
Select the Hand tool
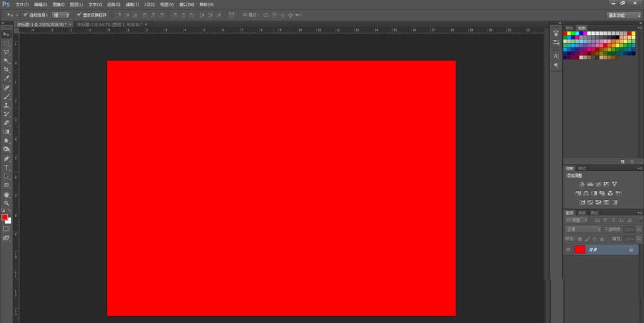6,194
